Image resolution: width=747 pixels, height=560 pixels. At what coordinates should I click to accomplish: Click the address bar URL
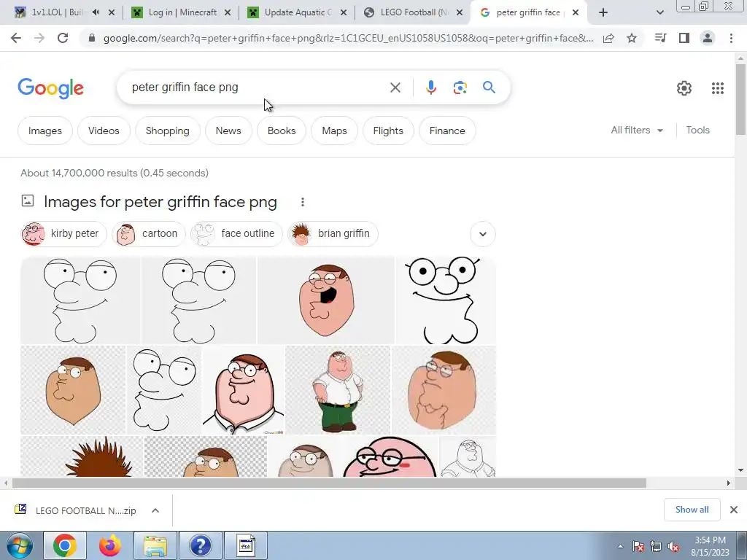click(348, 38)
